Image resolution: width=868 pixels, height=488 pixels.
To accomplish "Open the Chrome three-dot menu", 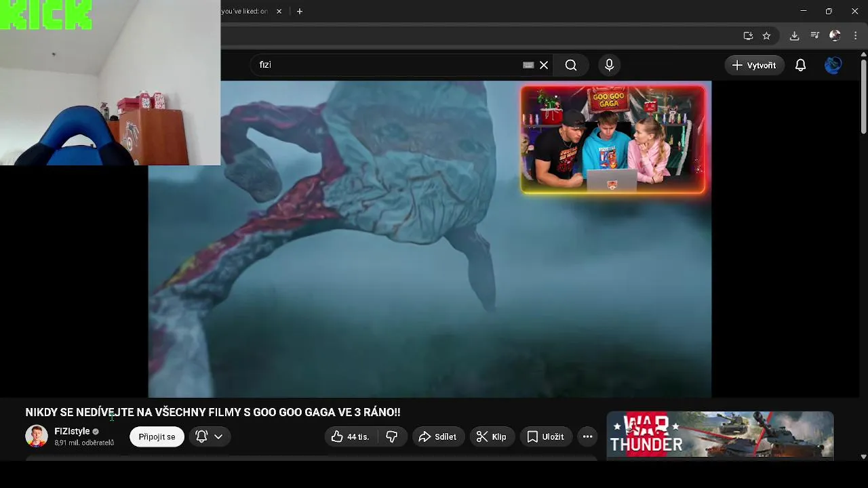I will point(855,36).
